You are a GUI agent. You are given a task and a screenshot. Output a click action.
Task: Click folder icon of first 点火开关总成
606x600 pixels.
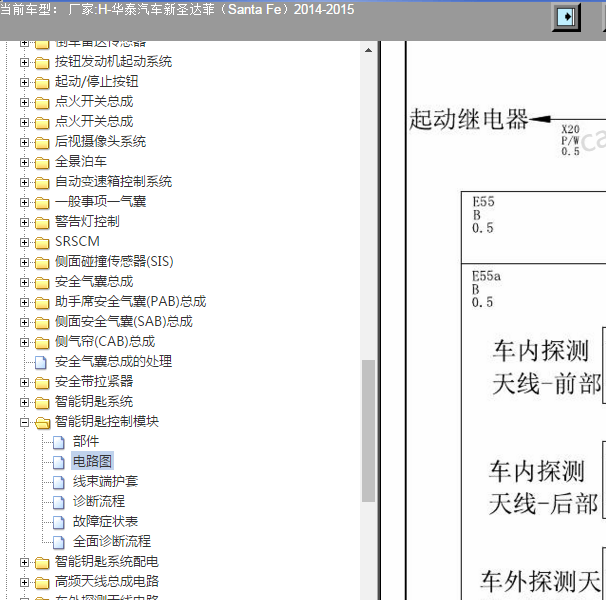coord(42,102)
